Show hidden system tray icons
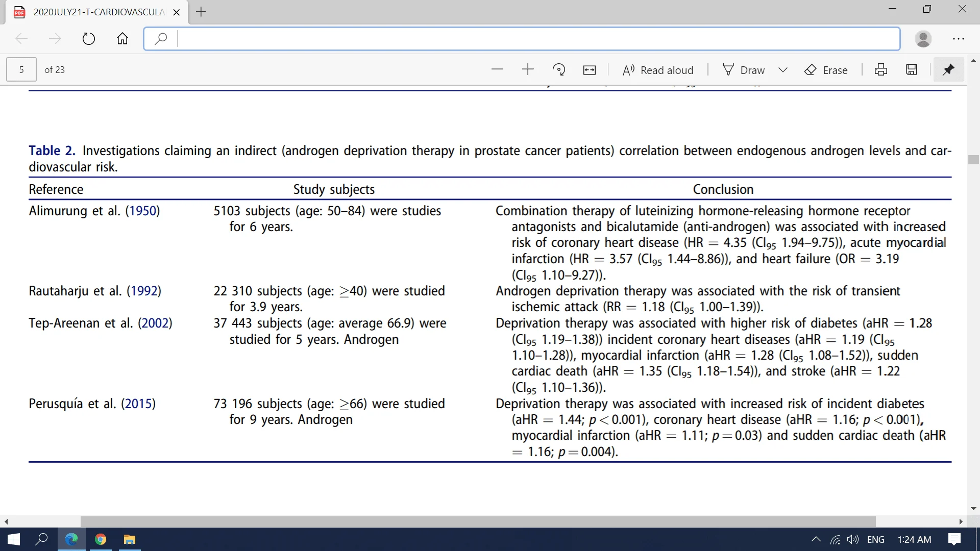The width and height of the screenshot is (980, 551). 816,539
